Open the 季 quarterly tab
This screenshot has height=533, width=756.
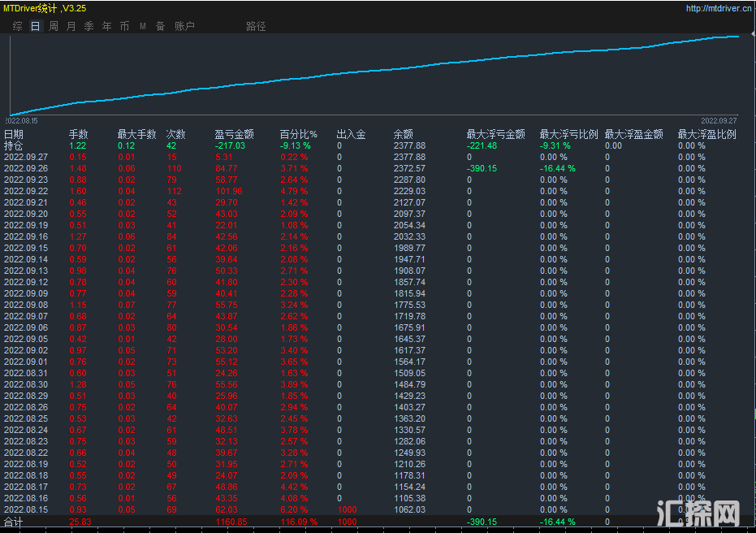pos(89,26)
